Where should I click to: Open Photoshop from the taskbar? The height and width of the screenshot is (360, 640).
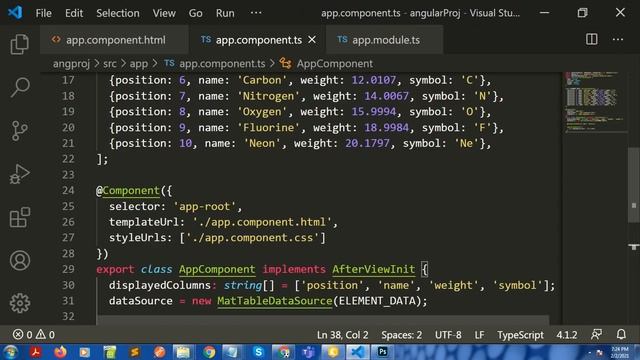[382, 352]
